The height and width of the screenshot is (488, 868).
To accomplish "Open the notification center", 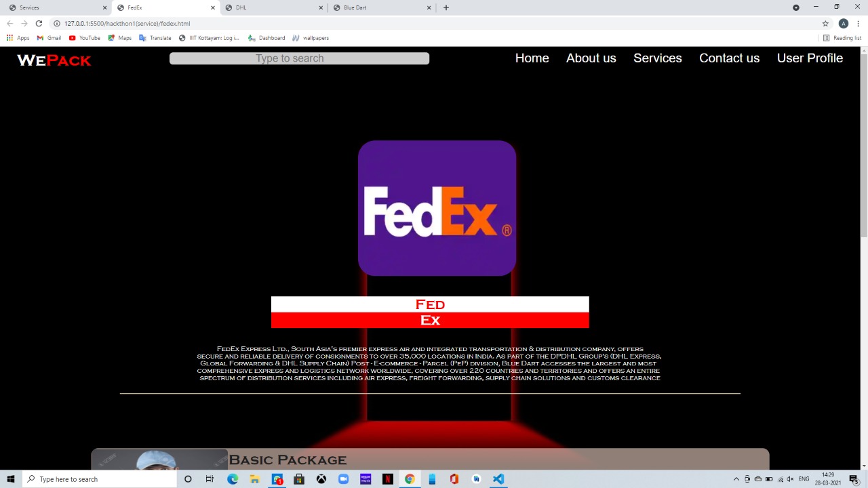I will click(x=854, y=479).
